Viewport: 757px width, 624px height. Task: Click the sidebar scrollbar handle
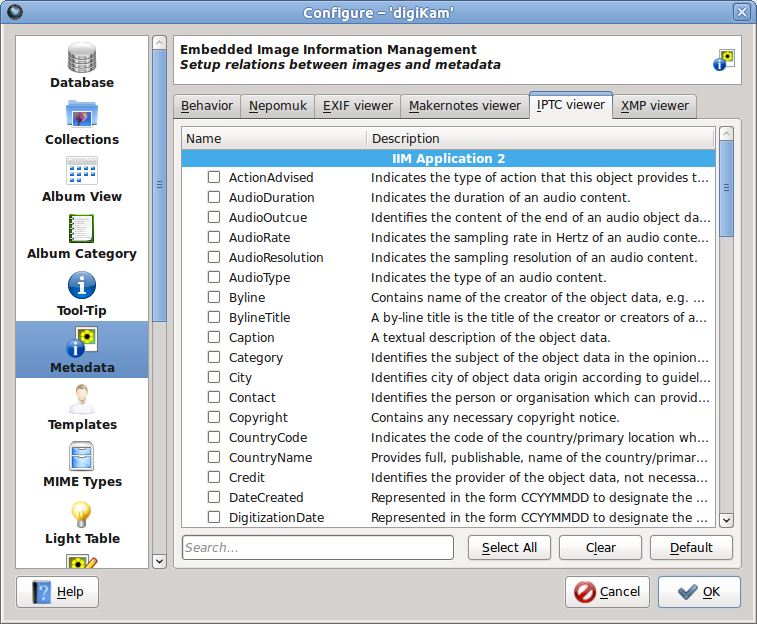[x=159, y=185]
